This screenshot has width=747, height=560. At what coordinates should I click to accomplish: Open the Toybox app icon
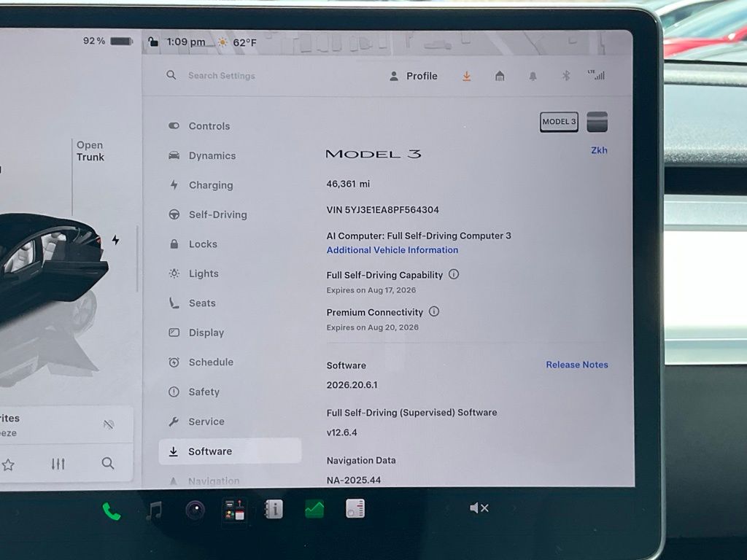[x=234, y=510]
